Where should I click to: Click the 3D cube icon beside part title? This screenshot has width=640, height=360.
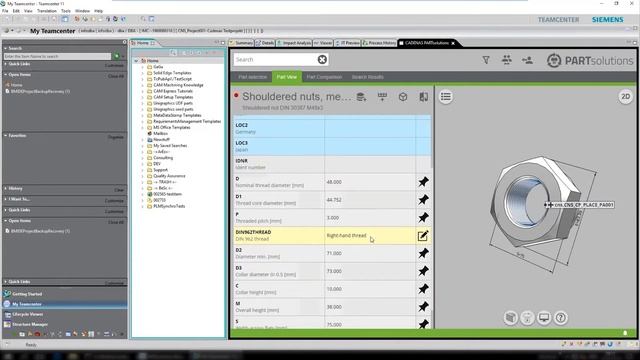pos(403,97)
